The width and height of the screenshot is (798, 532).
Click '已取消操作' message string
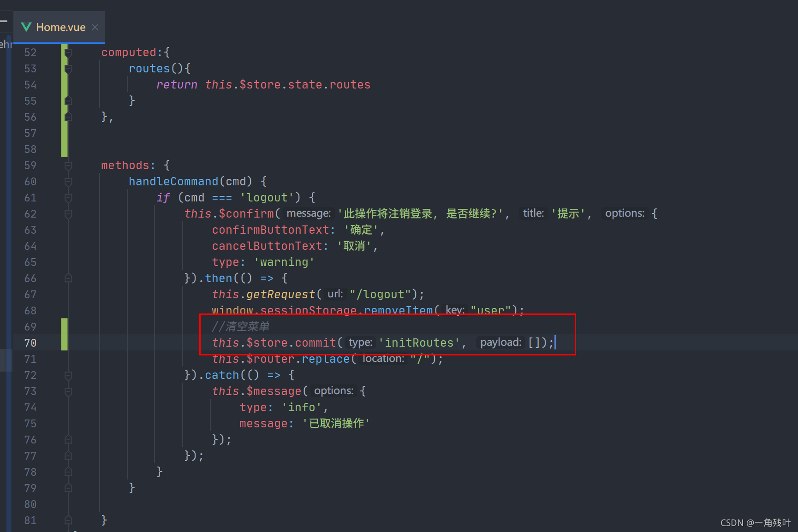tap(336, 424)
